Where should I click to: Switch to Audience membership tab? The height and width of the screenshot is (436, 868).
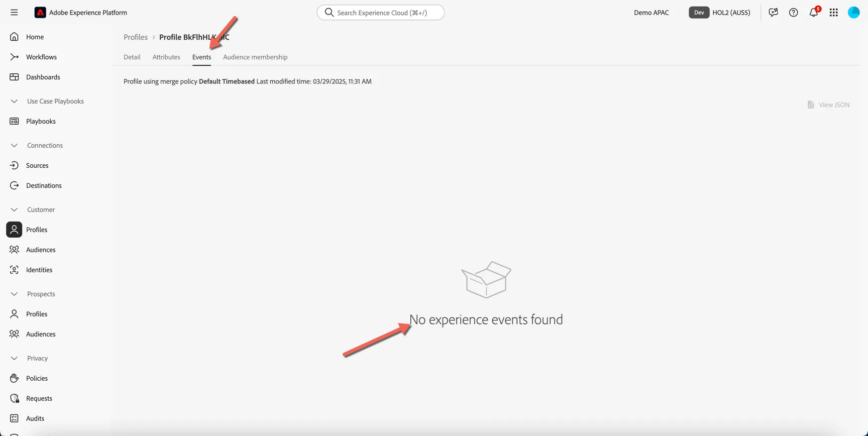point(255,57)
